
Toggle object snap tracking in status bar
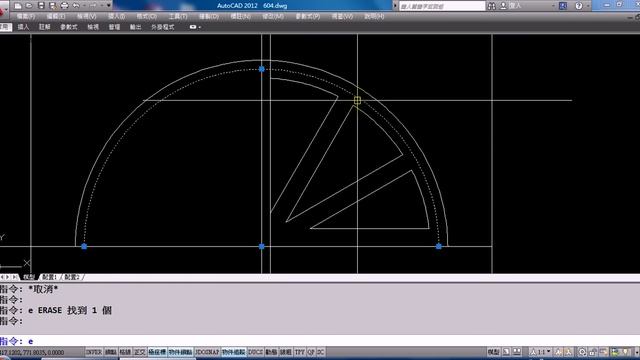tap(233, 352)
